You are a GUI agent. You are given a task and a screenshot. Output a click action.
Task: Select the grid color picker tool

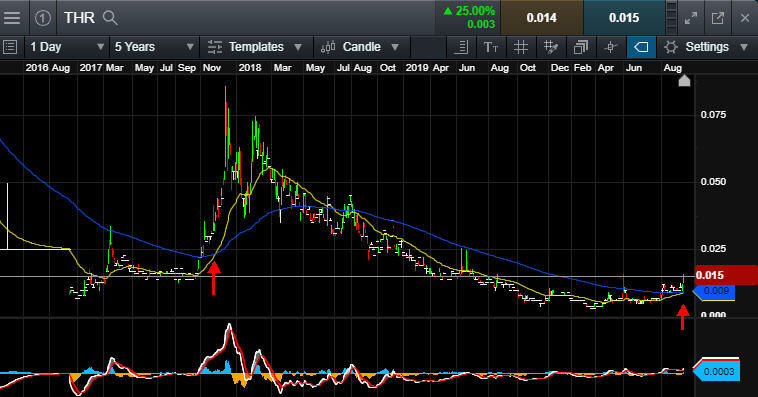551,47
